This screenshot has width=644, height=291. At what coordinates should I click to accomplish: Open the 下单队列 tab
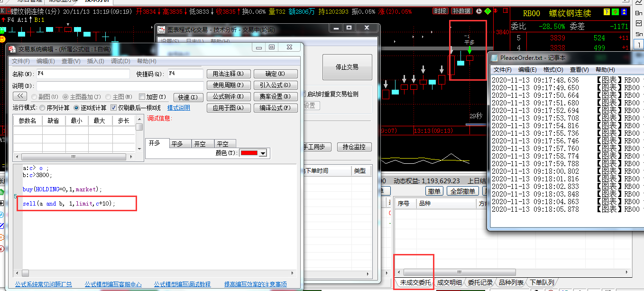[x=542, y=282]
